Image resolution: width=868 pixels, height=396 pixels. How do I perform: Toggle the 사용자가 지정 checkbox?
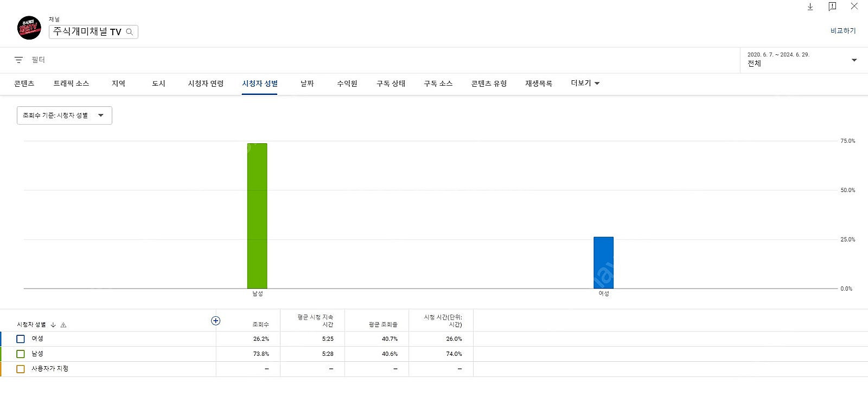click(x=21, y=369)
